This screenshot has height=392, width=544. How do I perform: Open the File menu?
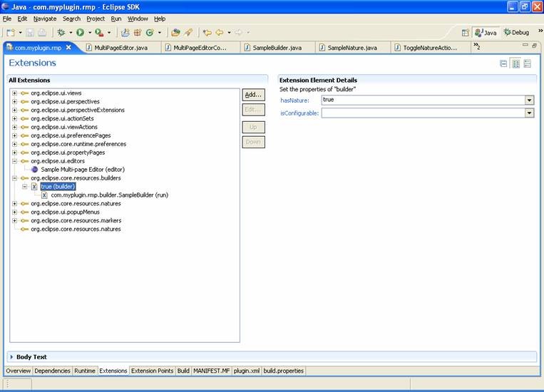(7, 19)
